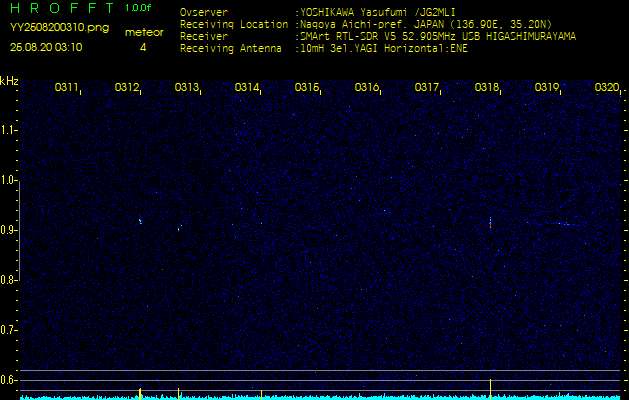Click the version text 1.00f

[x=138, y=8]
